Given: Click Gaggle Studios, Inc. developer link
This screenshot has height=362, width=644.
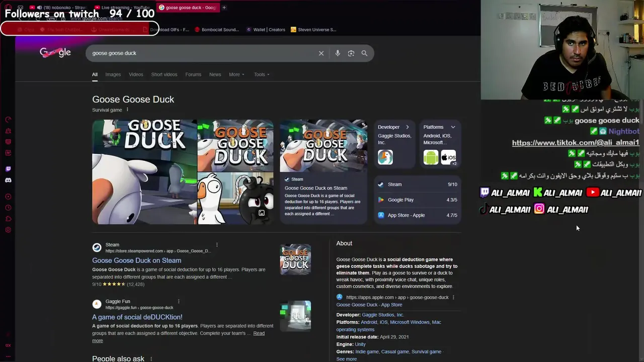Looking at the screenshot, I should click(382, 315).
